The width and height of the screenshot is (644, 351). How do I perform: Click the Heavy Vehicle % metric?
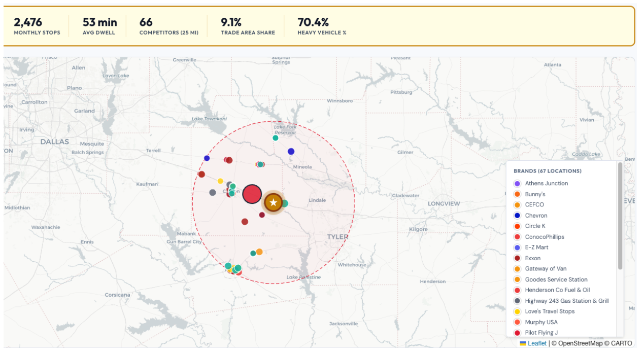(322, 27)
